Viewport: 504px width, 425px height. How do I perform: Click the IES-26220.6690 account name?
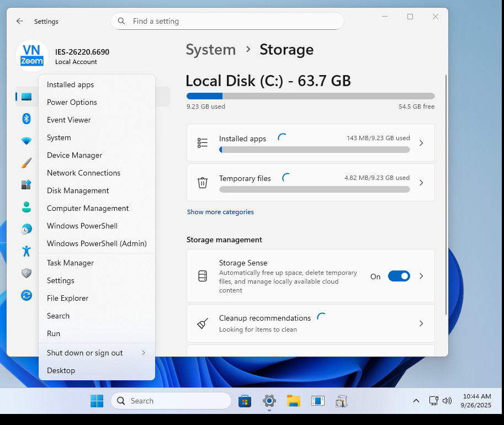82,52
